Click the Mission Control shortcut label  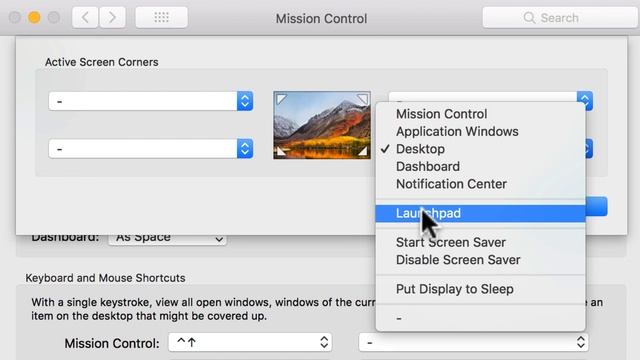(x=112, y=343)
